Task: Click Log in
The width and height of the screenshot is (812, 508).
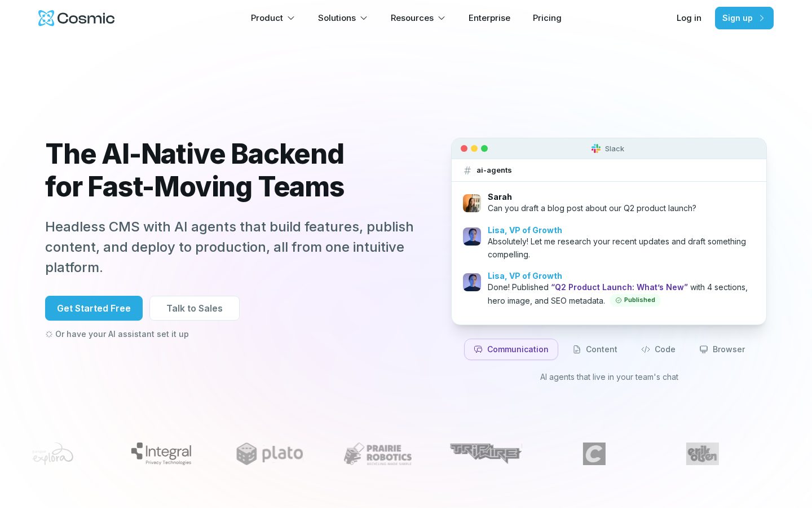Action: pyautogui.click(x=689, y=18)
